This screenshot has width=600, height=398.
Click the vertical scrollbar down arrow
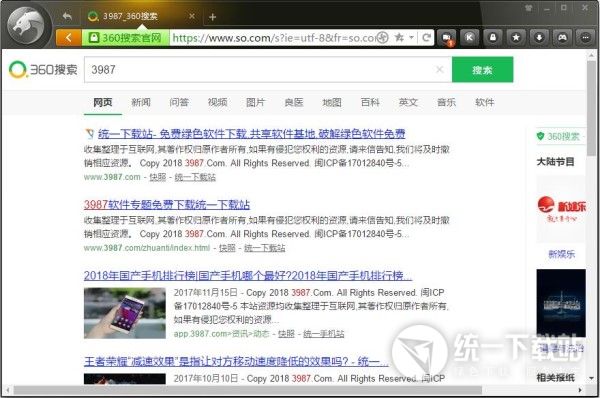[x=592, y=378]
